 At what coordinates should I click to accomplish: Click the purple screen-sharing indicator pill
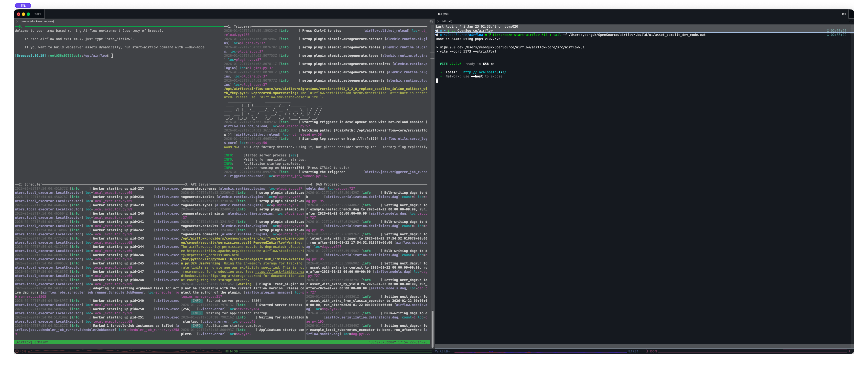coord(23,5)
